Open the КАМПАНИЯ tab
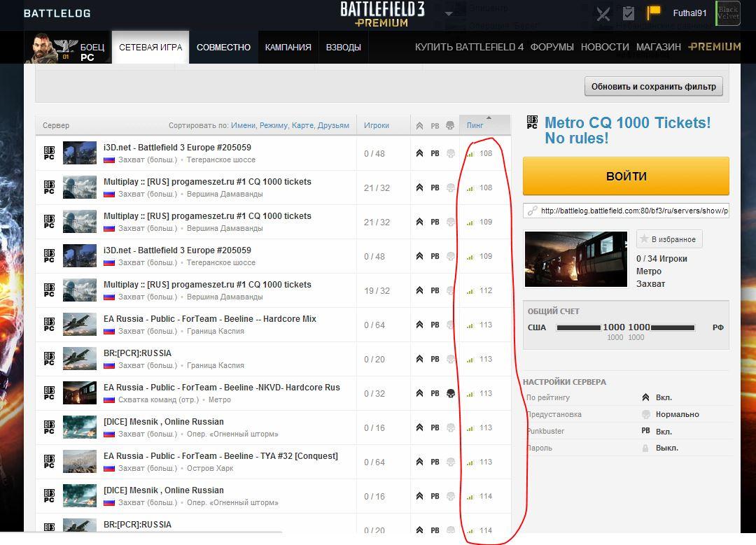 pyautogui.click(x=288, y=47)
